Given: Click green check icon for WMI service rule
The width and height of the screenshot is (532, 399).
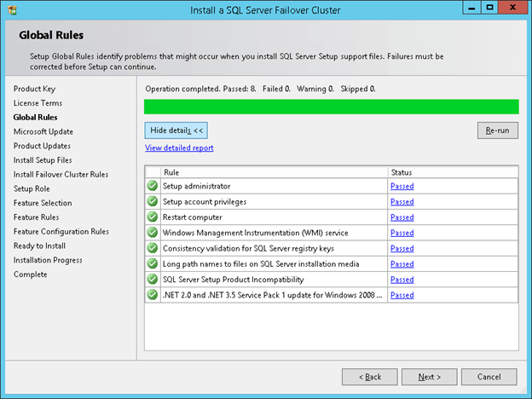Looking at the screenshot, I should (153, 233).
